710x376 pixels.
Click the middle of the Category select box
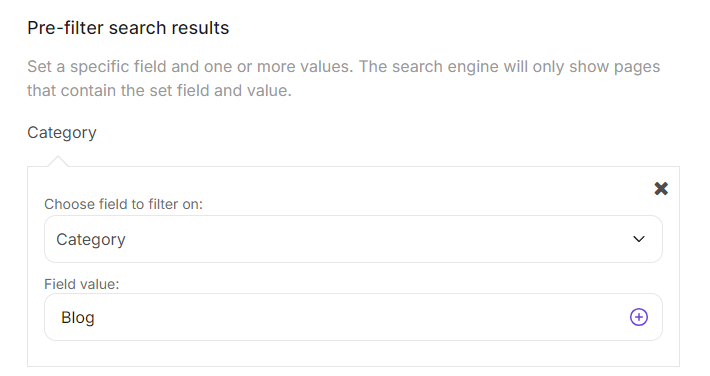(x=353, y=239)
